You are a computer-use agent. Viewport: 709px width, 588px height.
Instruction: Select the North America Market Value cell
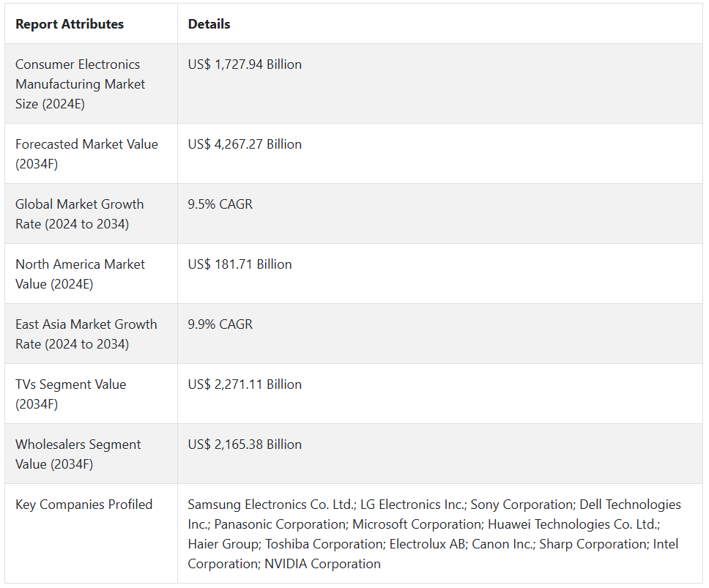[80, 274]
